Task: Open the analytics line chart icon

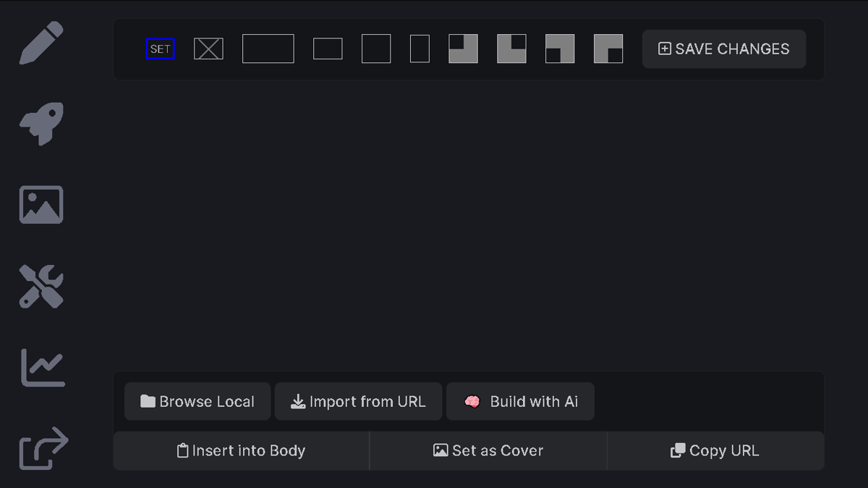Action: click(x=43, y=367)
